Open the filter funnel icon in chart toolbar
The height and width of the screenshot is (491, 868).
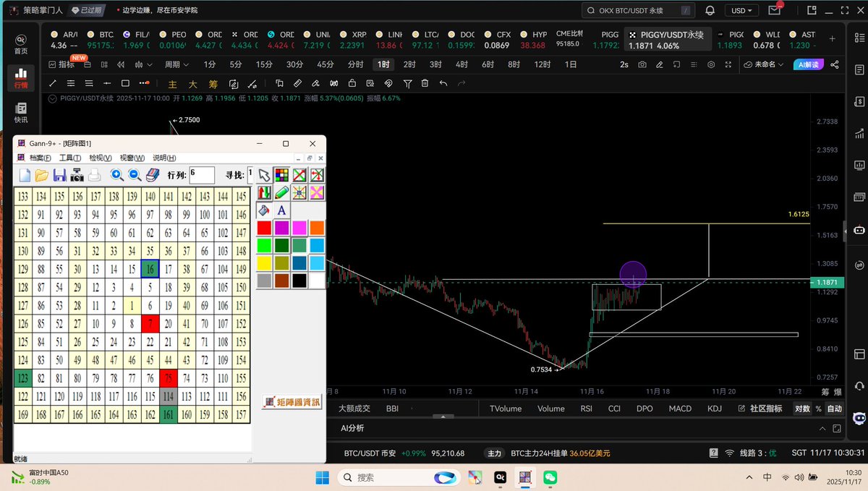(x=408, y=83)
